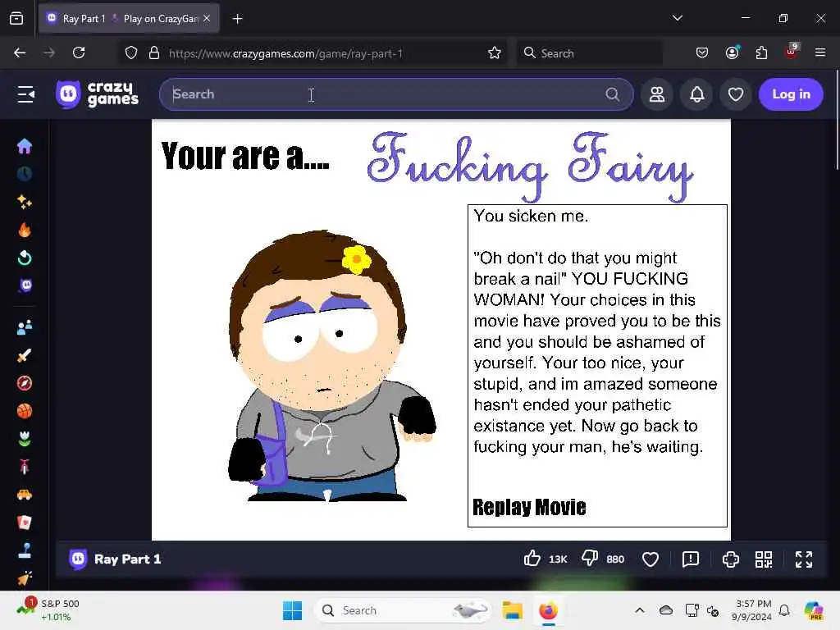
Task: Open the Adventure compass icon in sidebar
Action: point(25,383)
